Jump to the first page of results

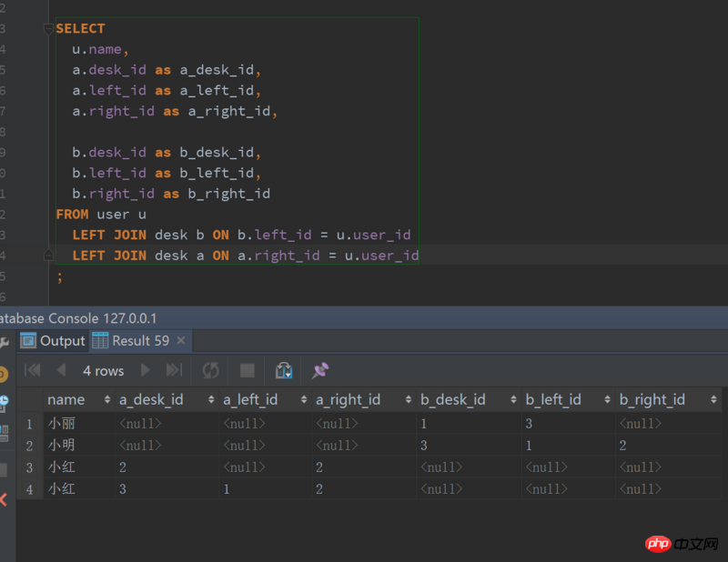(x=33, y=370)
